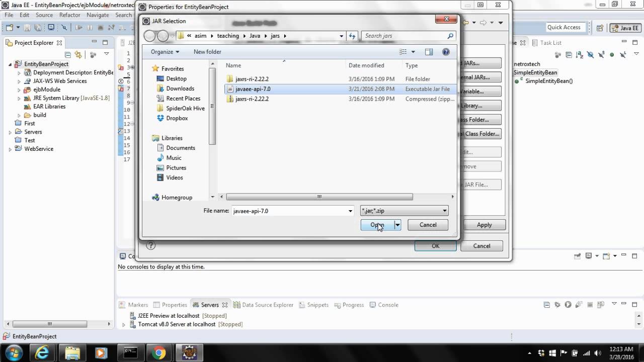The height and width of the screenshot is (362, 644).
Task: Click the horizontal scrollbar in the file list
Action: pos(319,197)
